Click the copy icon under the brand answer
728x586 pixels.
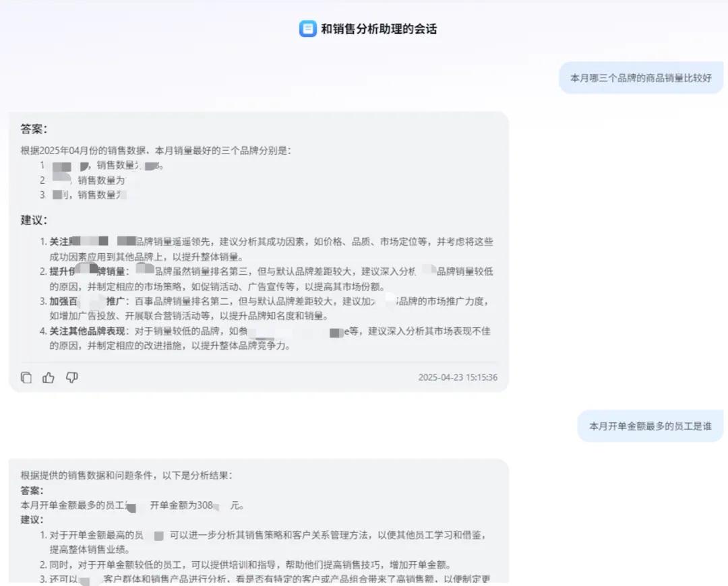click(26, 378)
